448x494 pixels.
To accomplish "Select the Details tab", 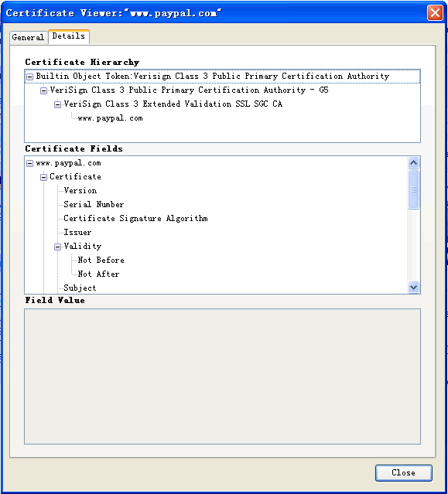I will tap(69, 36).
